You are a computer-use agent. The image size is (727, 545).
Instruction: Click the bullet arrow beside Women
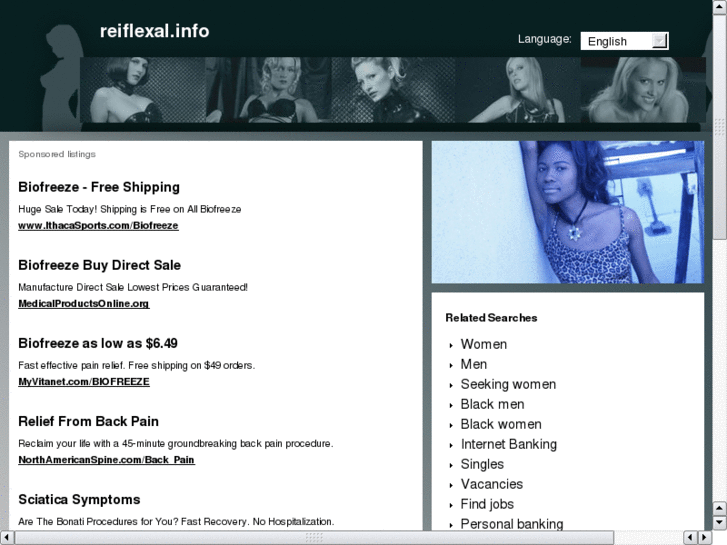click(451, 345)
